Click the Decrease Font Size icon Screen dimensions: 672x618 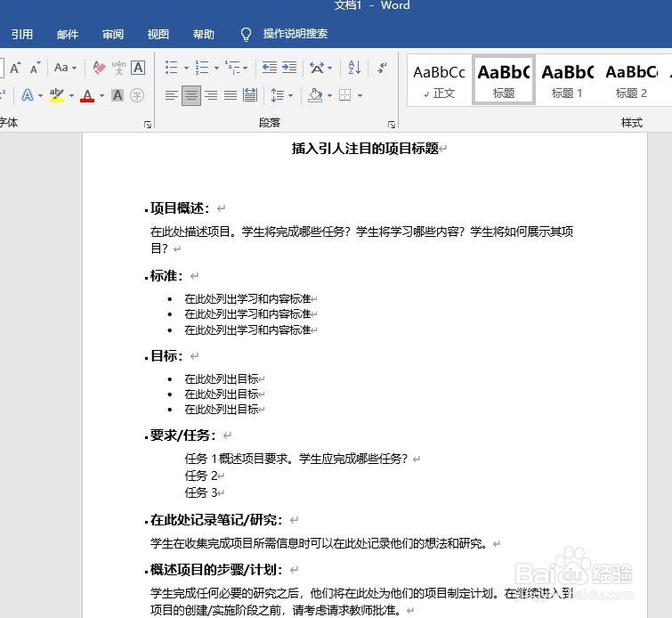coord(35,68)
